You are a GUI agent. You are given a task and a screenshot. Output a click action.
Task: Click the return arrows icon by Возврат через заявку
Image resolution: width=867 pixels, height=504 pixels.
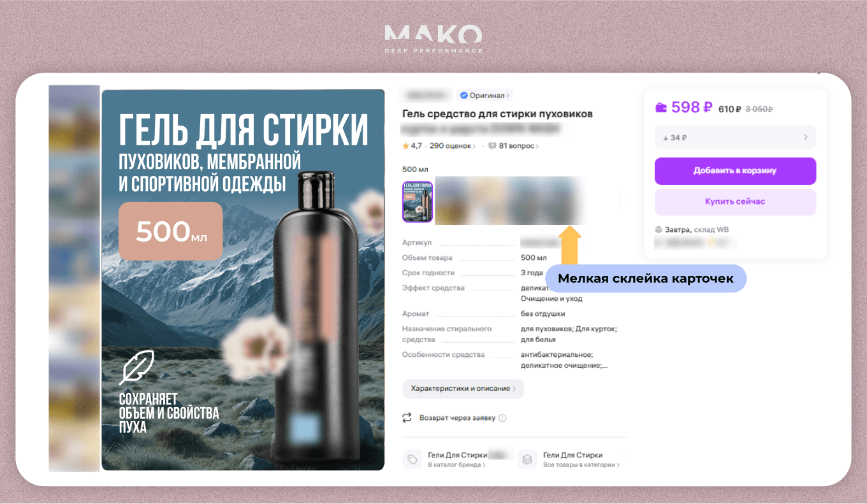pos(407,418)
